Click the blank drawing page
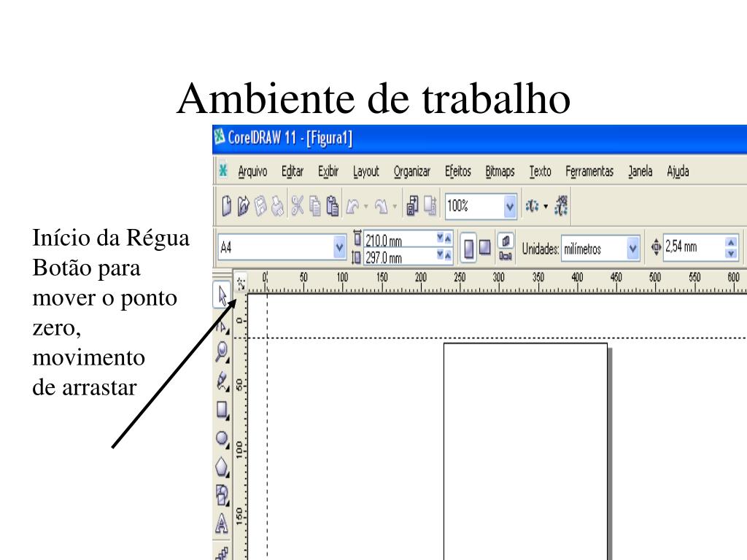 pyautogui.click(x=525, y=451)
